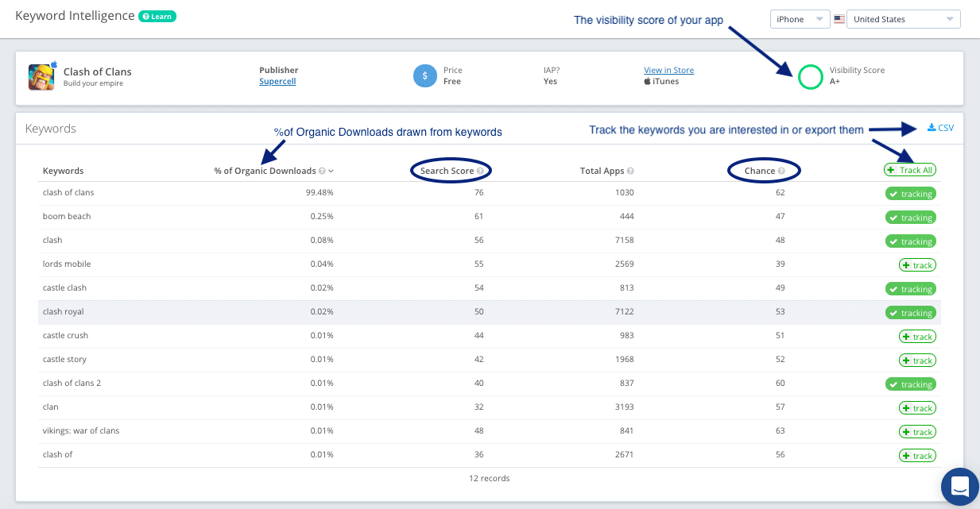The height and width of the screenshot is (509, 980).
Task: Select the castle clash keyword text
Action: [65, 287]
